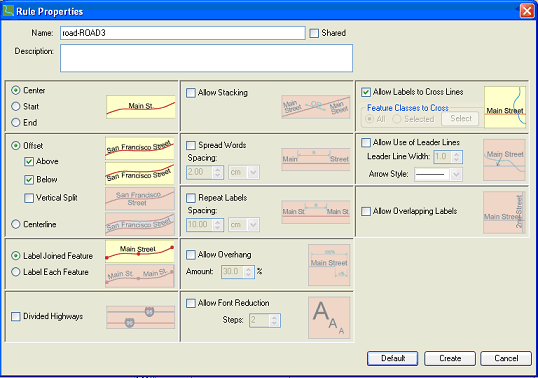Select the End radio button

coord(15,122)
